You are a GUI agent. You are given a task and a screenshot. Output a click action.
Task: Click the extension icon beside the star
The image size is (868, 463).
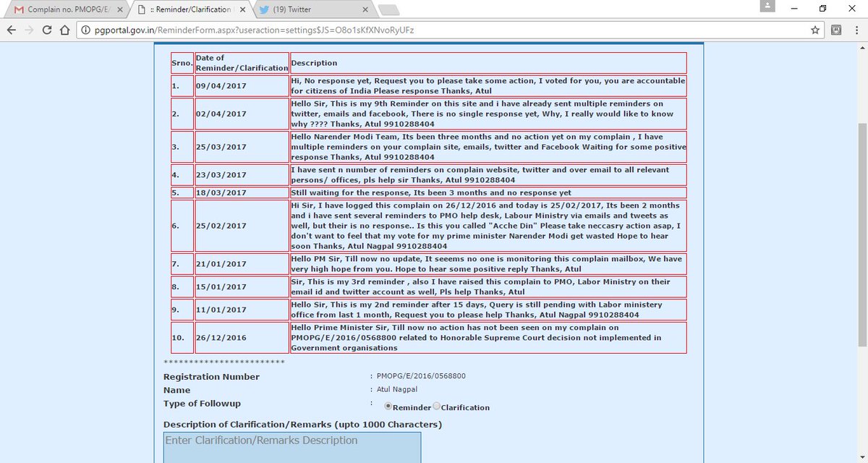tap(836, 30)
